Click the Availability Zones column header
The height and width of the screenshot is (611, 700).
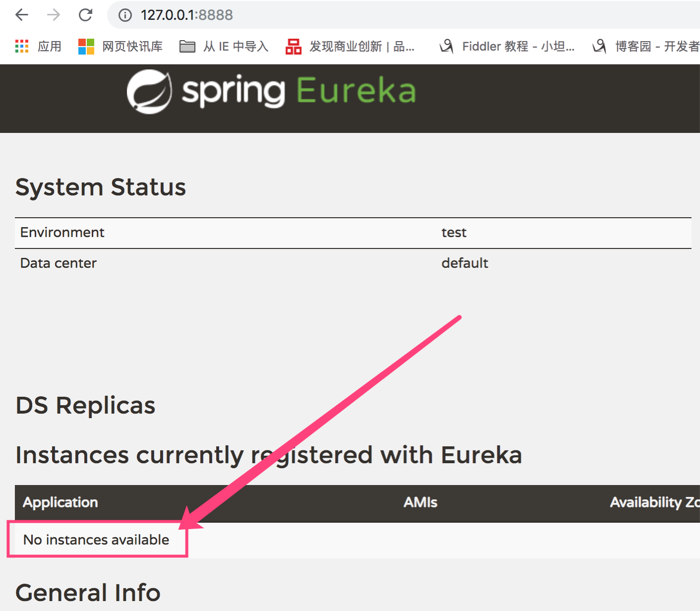click(x=655, y=502)
